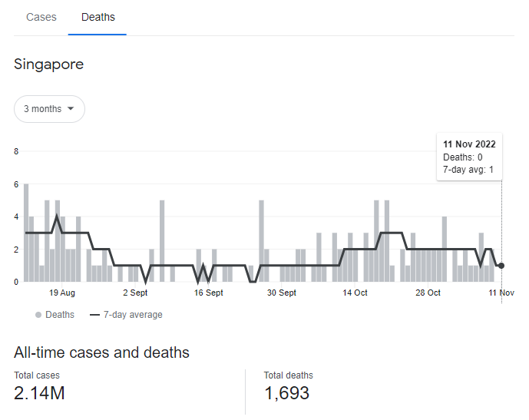This screenshot has width=529, height=420.
Task: Click the y-axis label 4
Action: (x=16, y=217)
